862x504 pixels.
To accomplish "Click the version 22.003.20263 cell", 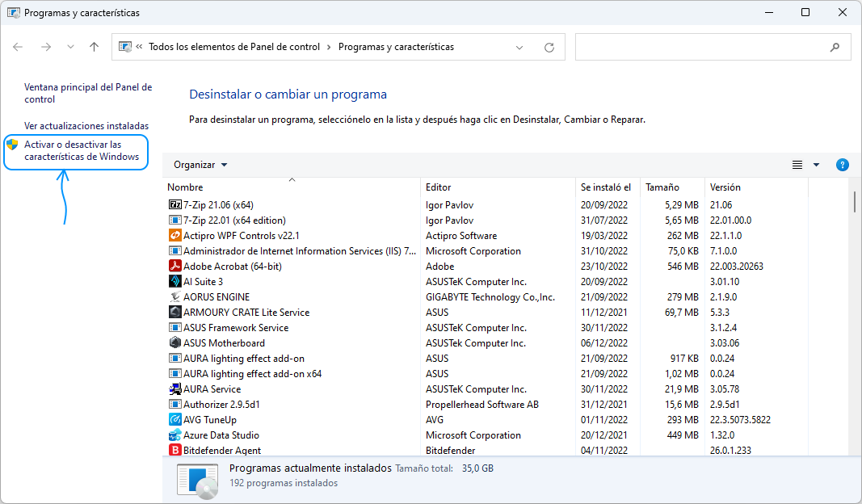I will coord(737,267).
